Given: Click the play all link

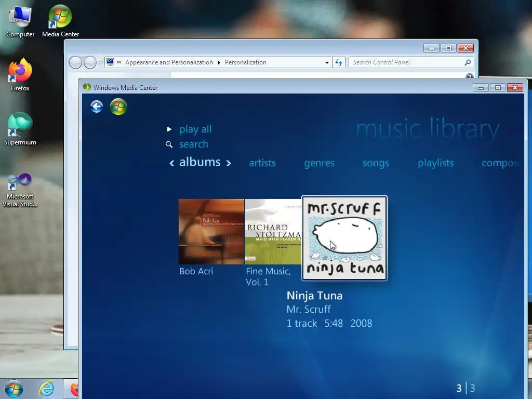Looking at the screenshot, I should coord(195,129).
